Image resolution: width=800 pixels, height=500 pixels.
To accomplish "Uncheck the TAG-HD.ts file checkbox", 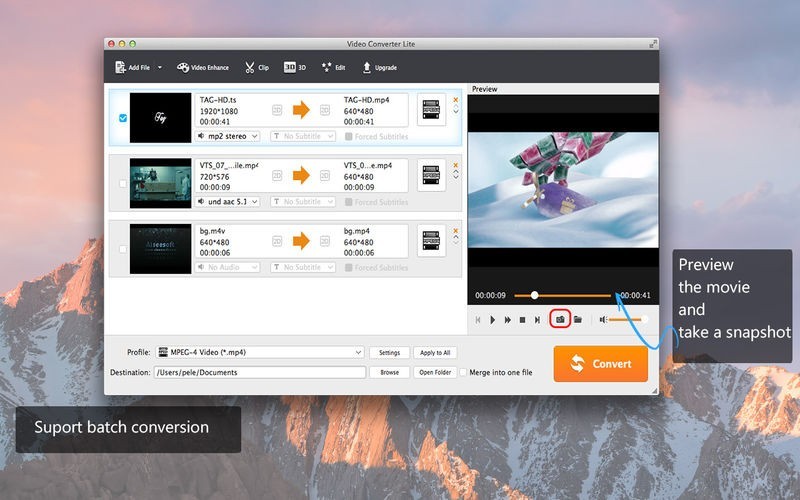I will tap(123, 118).
